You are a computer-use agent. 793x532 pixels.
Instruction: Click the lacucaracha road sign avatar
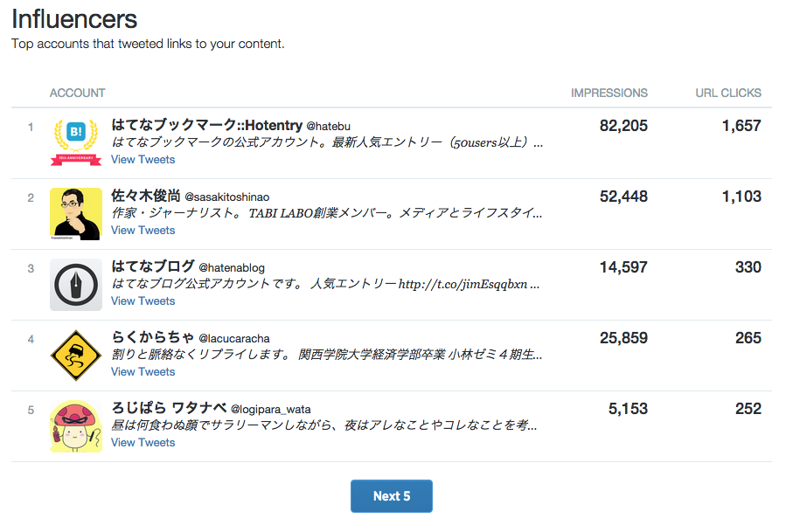76,355
